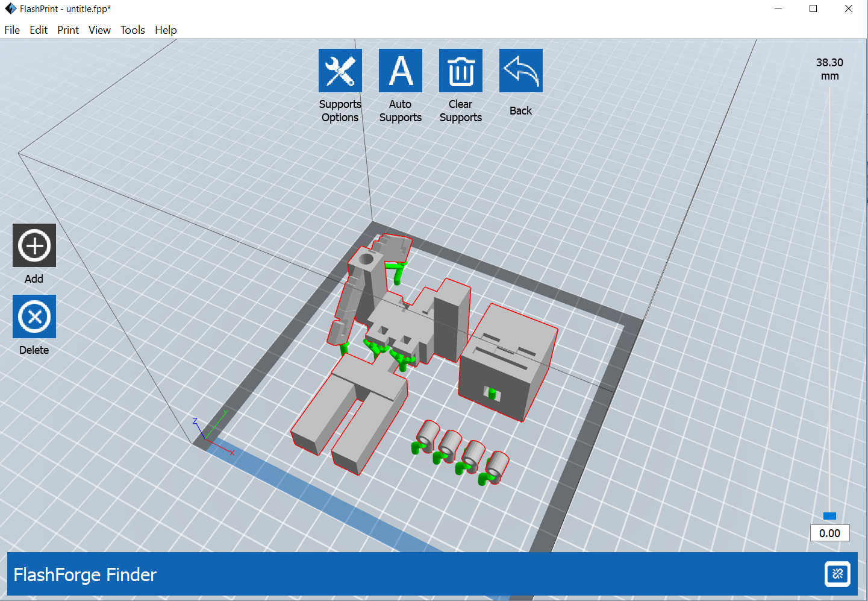Open the Help menu
Image resolution: width=868 pixels, height=601 pixels.
[166, 30]
